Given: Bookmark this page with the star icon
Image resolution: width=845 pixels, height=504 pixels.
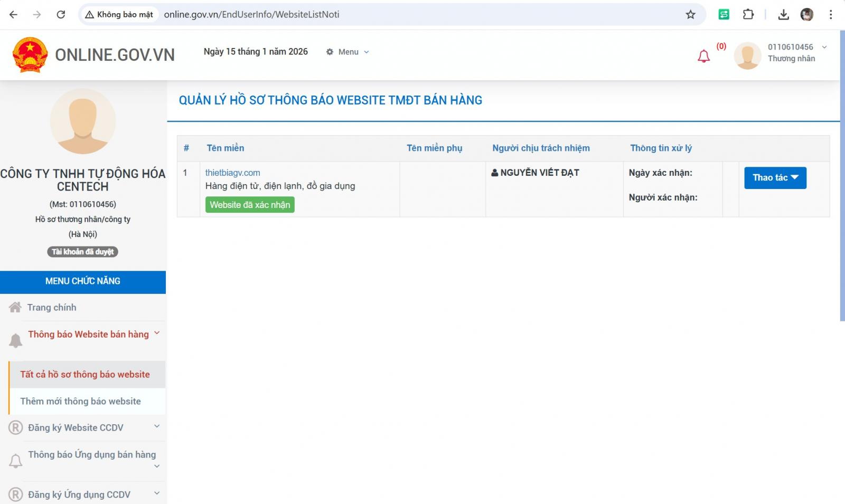Looking at the screenshot, I should (x=690, y=15).
